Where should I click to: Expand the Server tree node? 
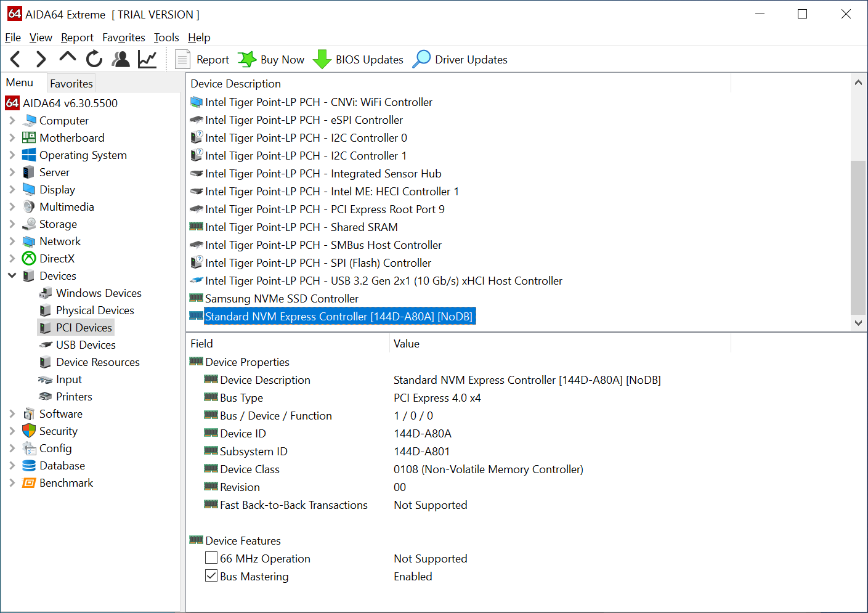coord(12,173)
